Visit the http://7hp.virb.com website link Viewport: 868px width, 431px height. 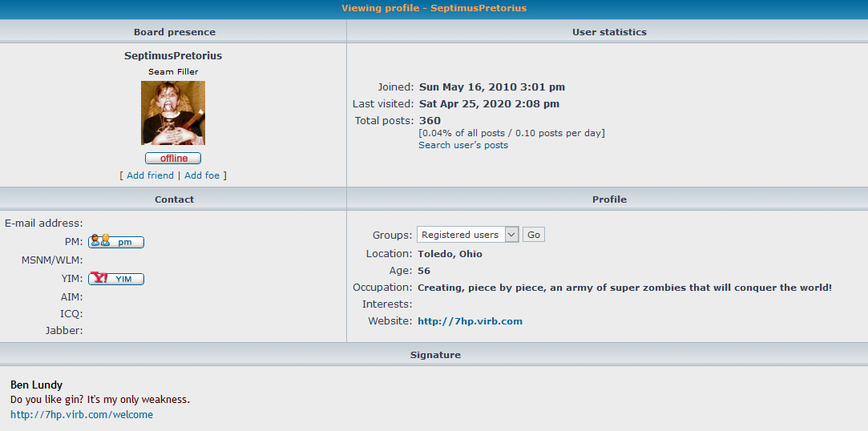470,321
